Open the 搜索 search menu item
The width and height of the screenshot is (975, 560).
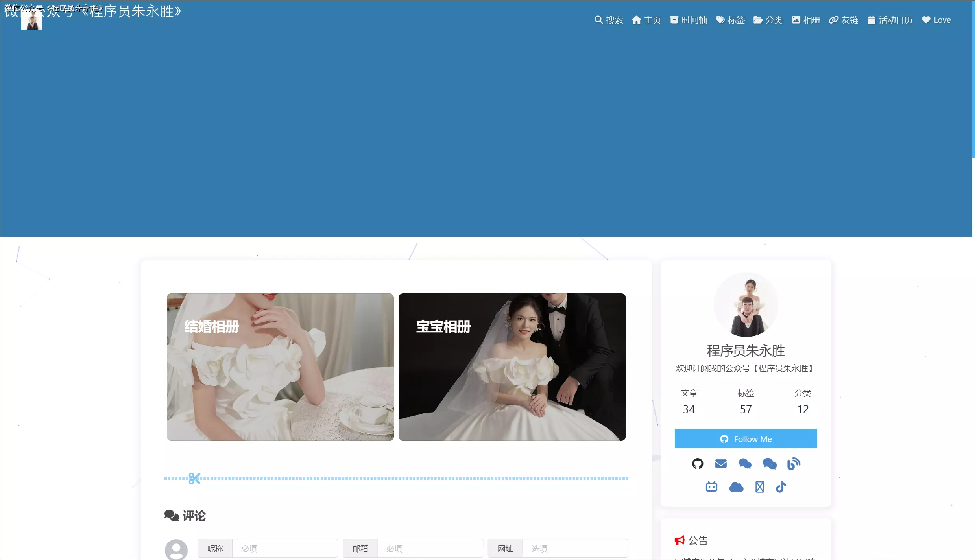pos(608,20)
